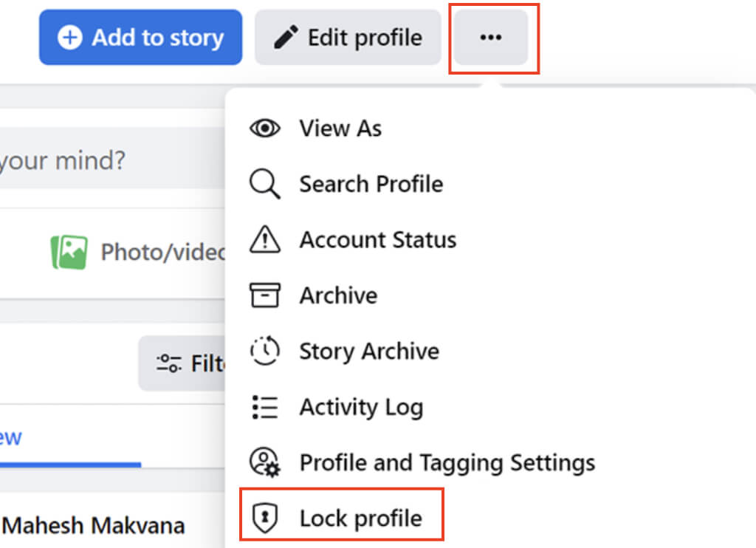Open the three-dots more options menu
The image size is (756, 548).
click(x=491, y=37)
